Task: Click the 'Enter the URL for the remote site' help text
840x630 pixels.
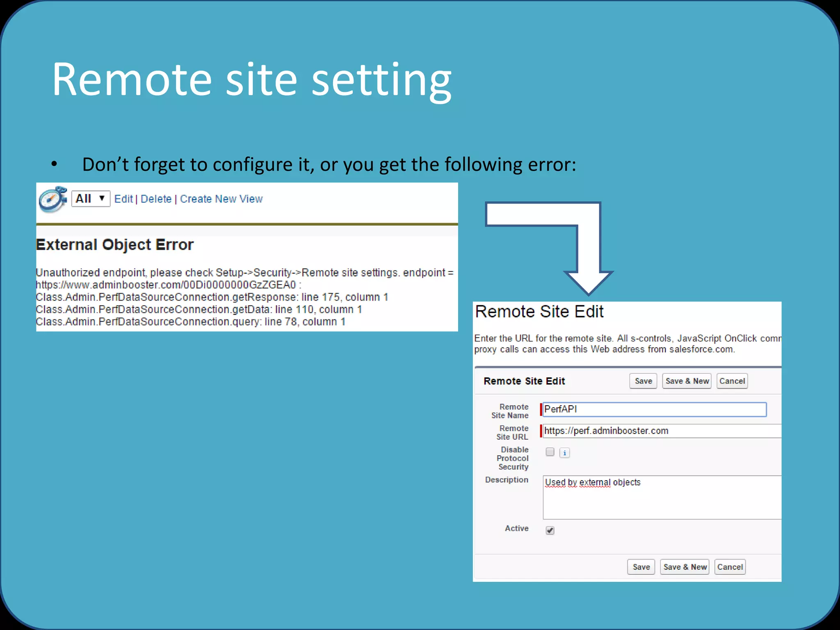Action: tap(628, 344)
